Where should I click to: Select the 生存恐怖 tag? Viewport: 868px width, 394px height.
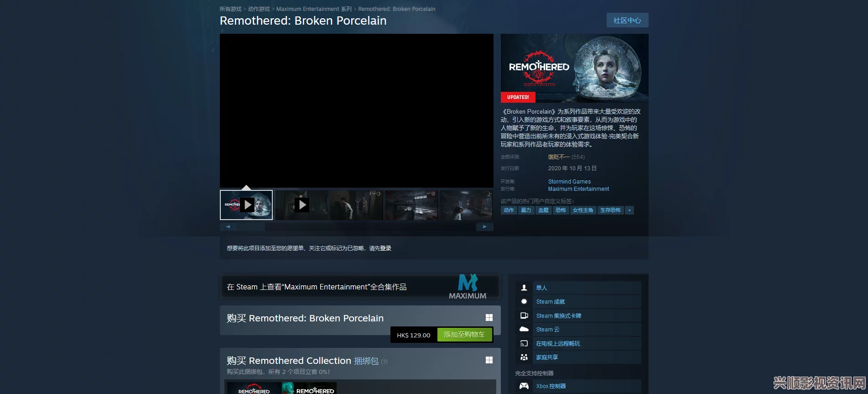point(610,210)
